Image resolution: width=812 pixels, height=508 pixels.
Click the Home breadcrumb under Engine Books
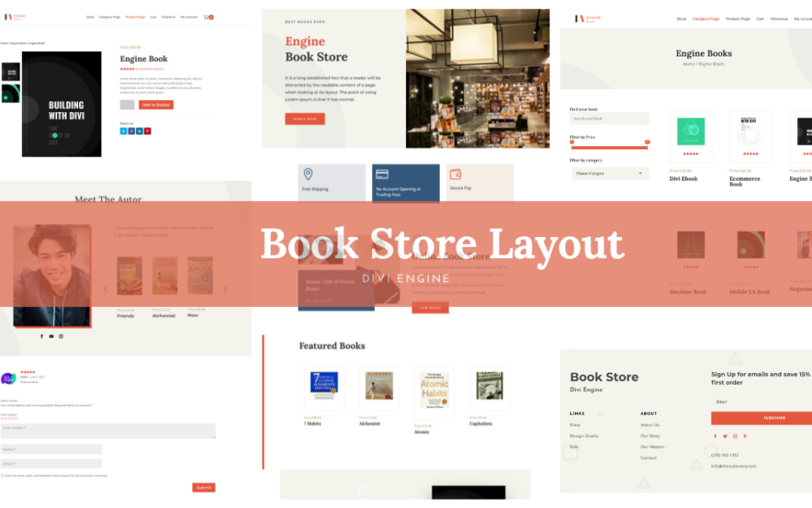(x=688, y=64)
